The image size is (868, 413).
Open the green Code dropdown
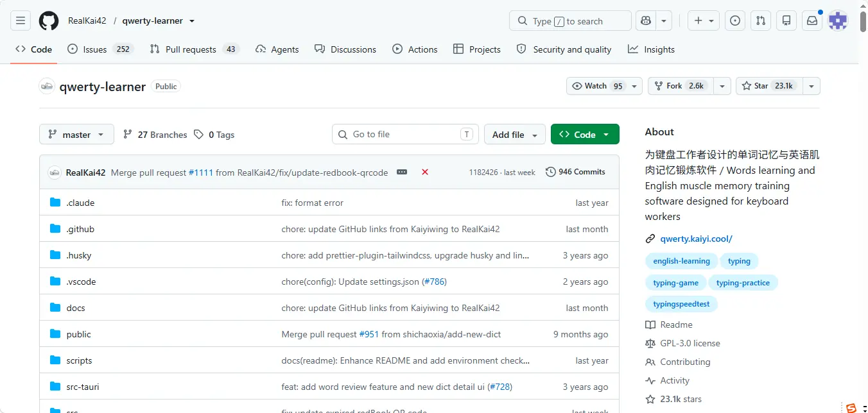(585, 135)
